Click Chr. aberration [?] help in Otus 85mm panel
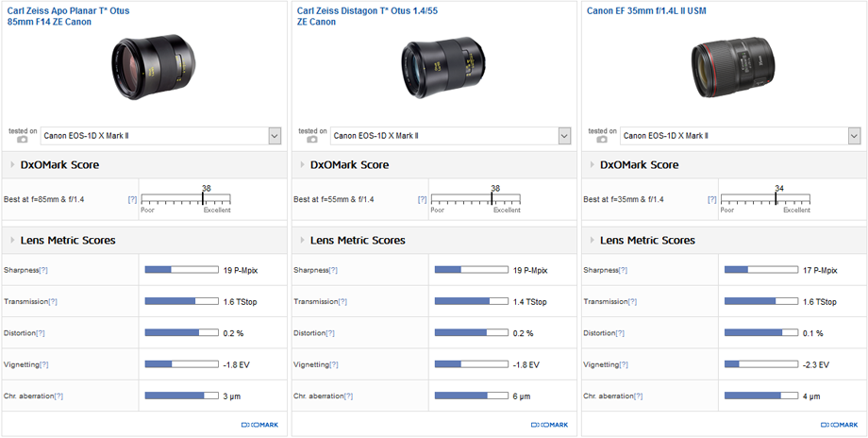The height and width of the screenshot is (438, 868). [x=58, y=396]
